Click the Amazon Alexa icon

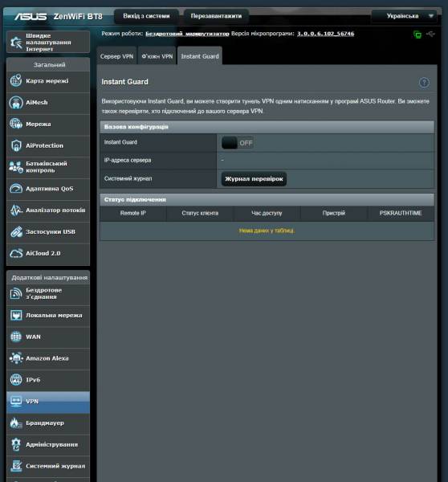point(16,358)
